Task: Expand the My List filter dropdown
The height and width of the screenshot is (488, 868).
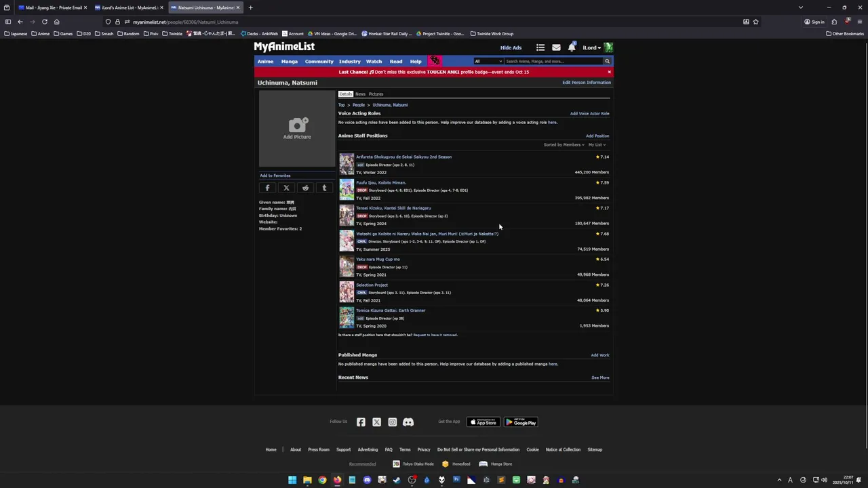Action: coord(597,145)
